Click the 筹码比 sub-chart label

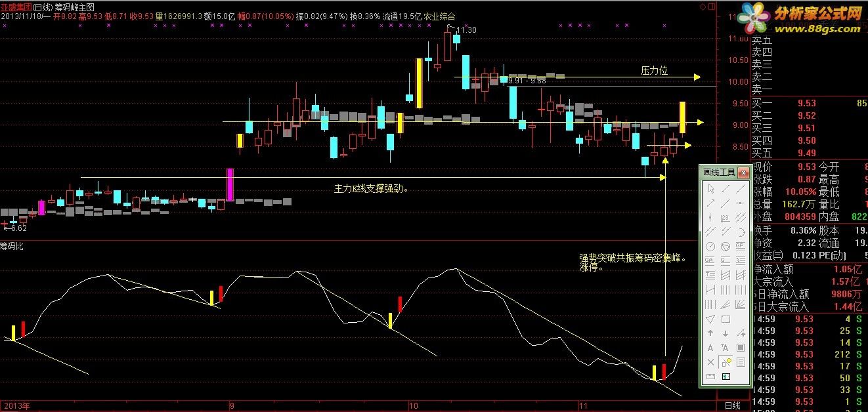pos(12,247)
